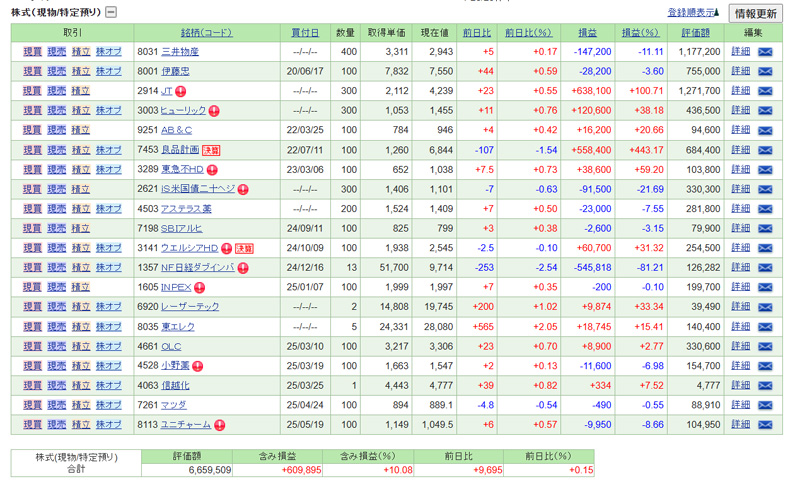The image size is (800, 484).
Task: Click 損益 value +638,100 in JT row
Action: click(x=591, y=91)
